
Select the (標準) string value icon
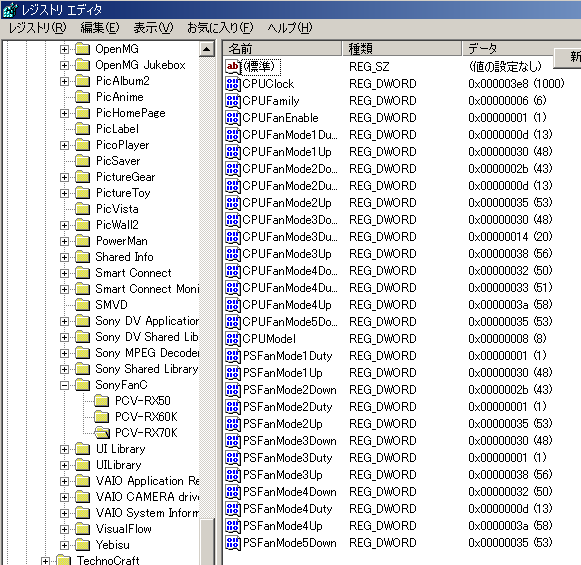pos(233,67)
